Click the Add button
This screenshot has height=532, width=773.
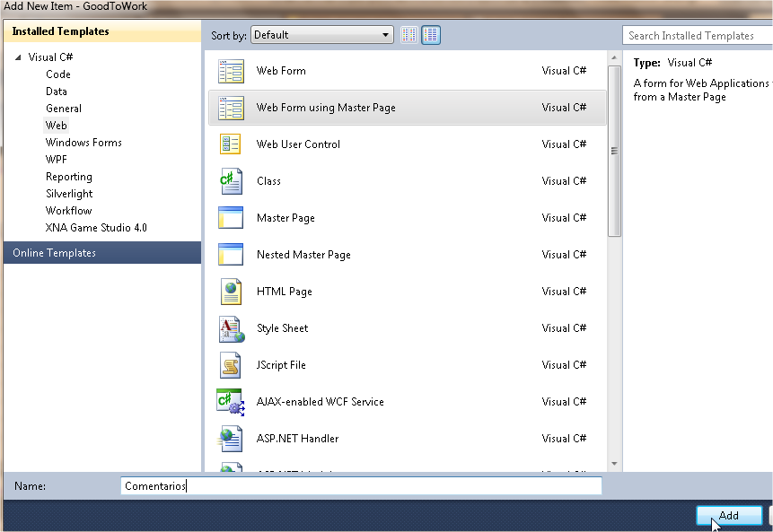[729, 516]
